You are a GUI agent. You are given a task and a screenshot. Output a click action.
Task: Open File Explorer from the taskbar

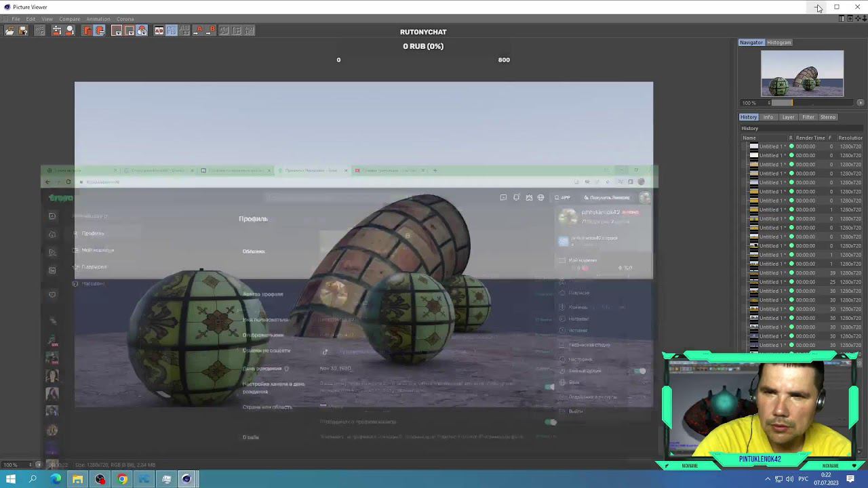click(x=78, y=479)
